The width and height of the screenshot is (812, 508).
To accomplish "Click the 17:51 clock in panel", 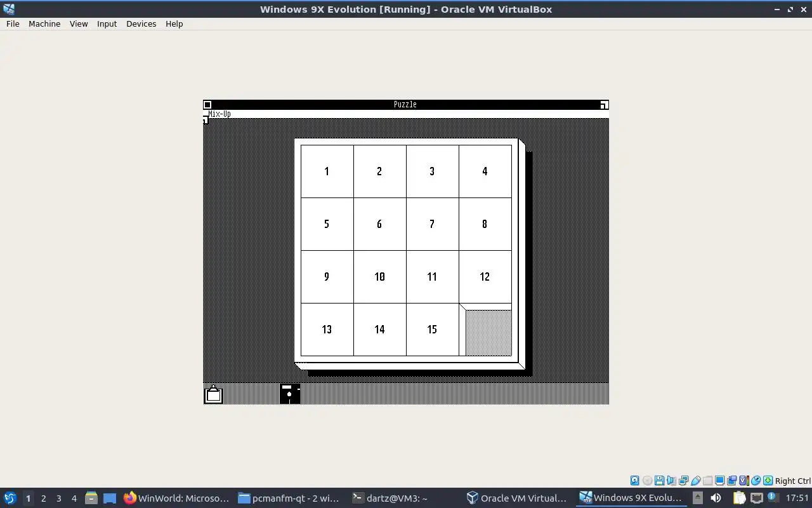I will [x=797, y=498].
